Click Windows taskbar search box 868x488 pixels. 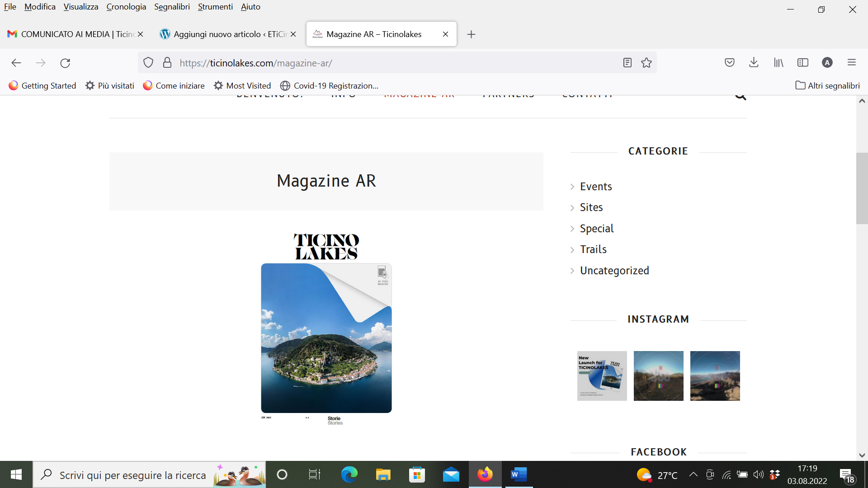(x=149, y=474)
